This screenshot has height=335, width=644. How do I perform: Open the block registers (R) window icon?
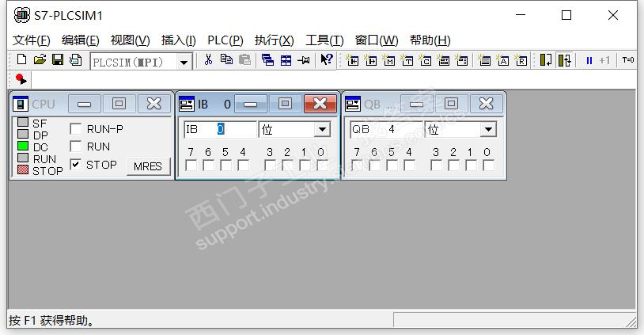tap(521, 61)
